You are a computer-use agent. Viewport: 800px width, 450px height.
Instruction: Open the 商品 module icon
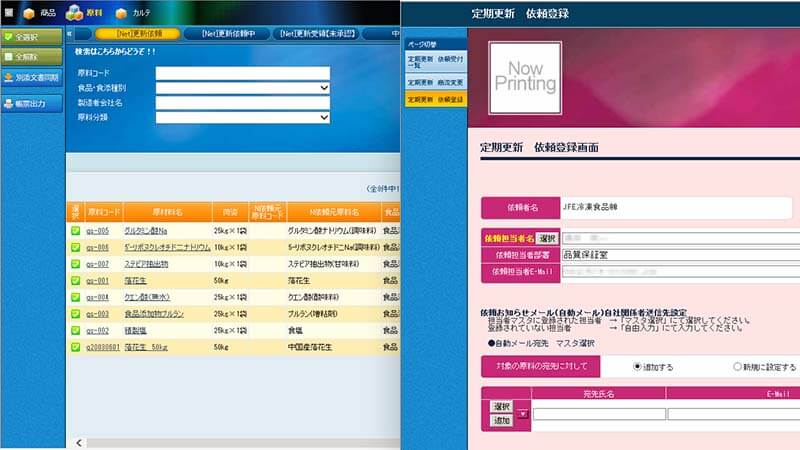coord(39,13)
